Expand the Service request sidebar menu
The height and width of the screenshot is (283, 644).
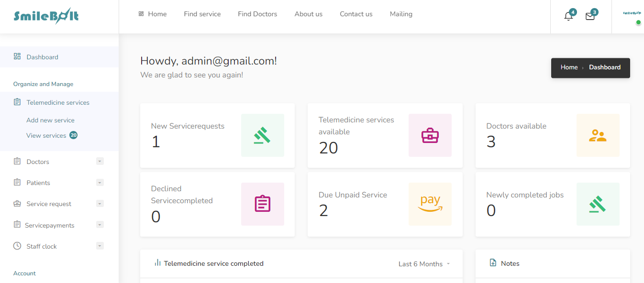(x=100, y=204)
